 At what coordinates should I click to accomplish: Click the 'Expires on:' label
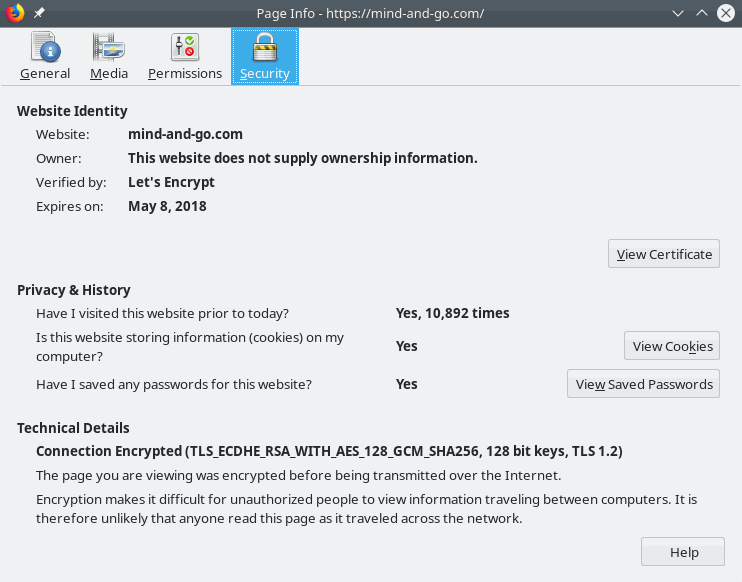[70, 206]
